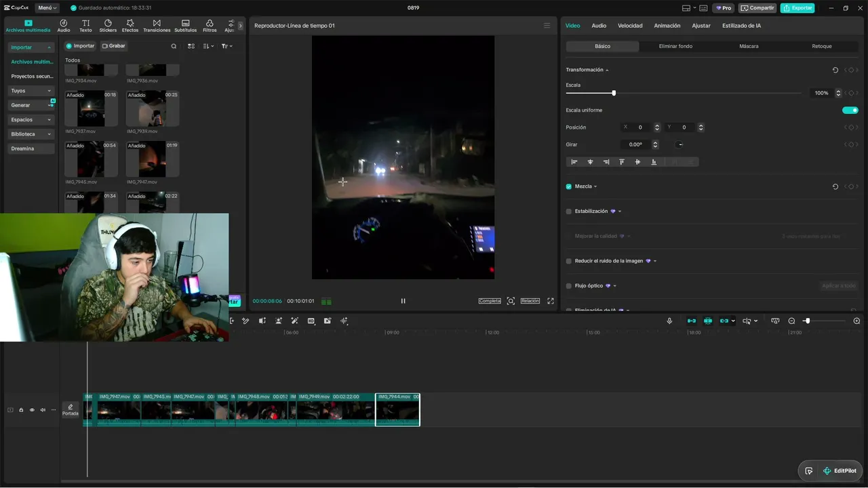
Task: Zoom out the timeline
Action: [791, 321]
